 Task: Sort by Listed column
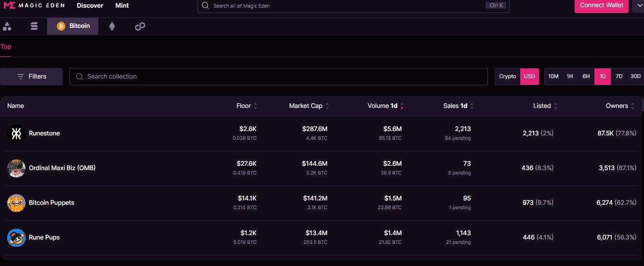[x=545, y=106]
